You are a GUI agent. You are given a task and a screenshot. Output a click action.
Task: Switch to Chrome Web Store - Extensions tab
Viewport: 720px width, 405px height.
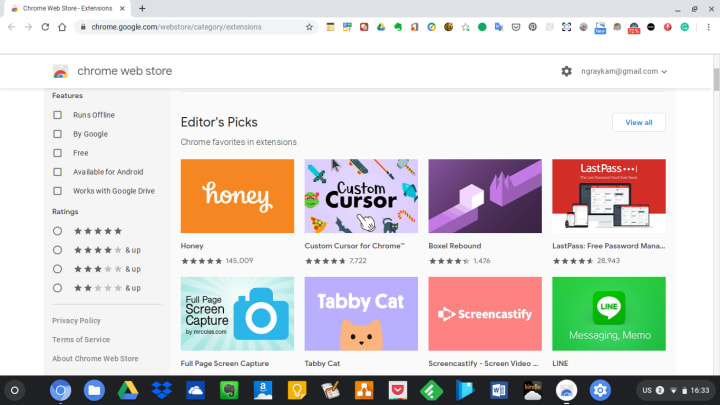[x=67, y=8]
